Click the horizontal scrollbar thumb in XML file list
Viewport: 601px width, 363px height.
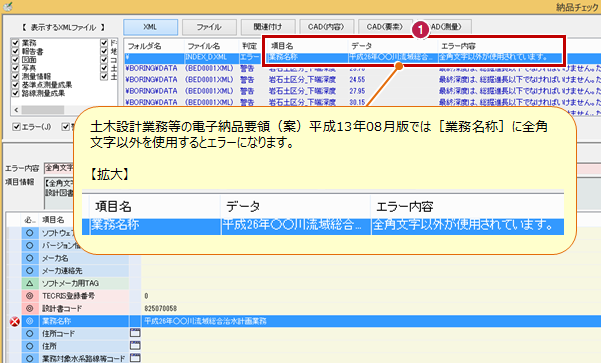pos(43,110)
